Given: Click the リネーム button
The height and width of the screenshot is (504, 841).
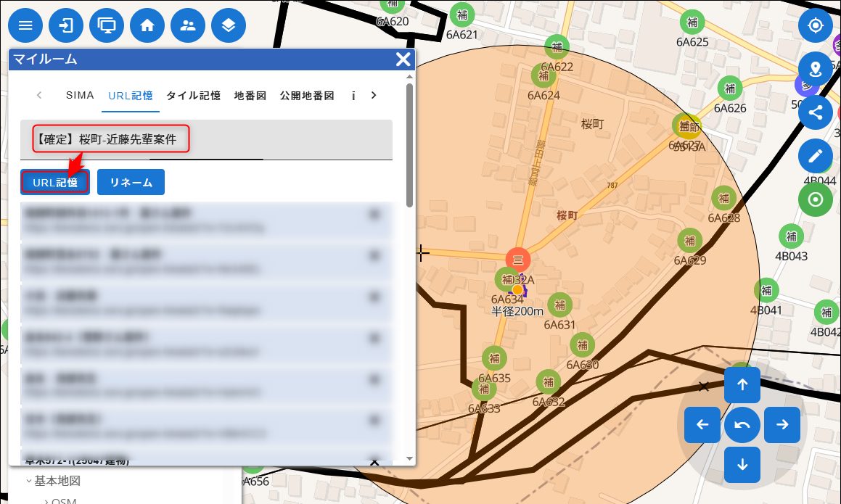Looking at the screenshot, I should tap(131, 183).
